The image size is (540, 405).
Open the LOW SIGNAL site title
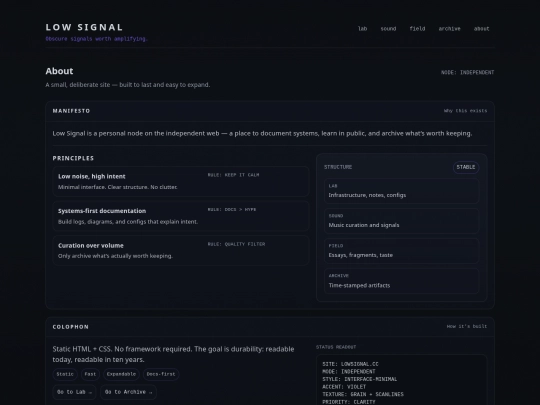(x=84, y=27)
